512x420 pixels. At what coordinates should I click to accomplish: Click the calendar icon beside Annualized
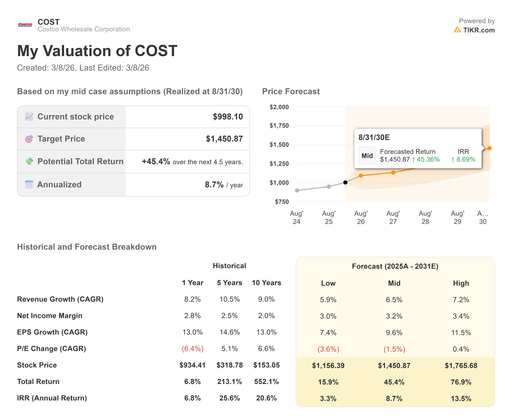pyautogui.click(x=29, y=184)
